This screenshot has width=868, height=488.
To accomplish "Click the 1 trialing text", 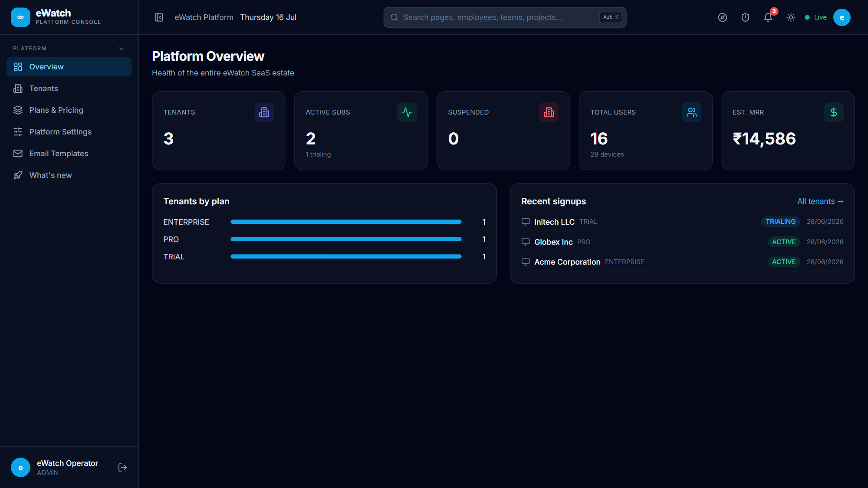I will (x=318, y=154).
